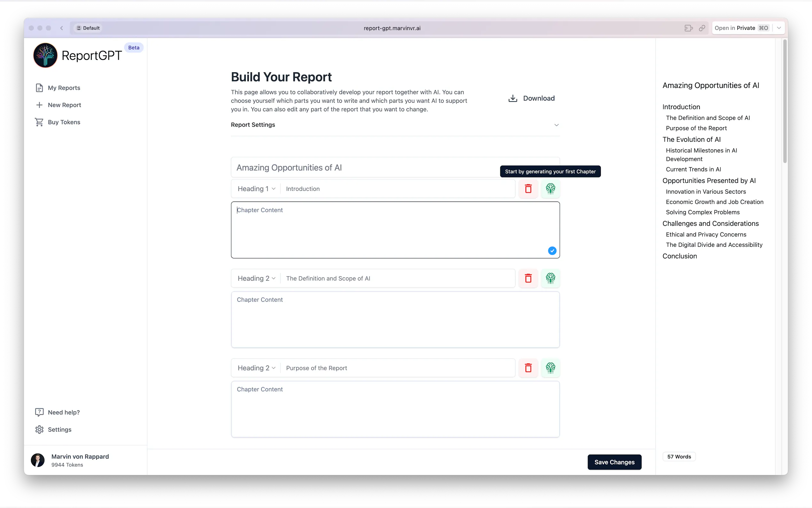Go to Buy Tokens page
Image resolution: width=812 pixels, height=508 pixels.
click(x=64, y=122)
